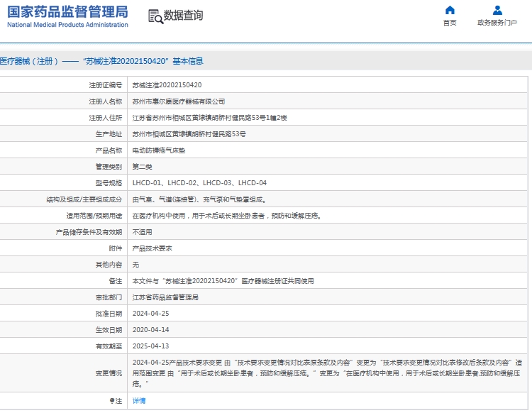Click the 产品名称 row label

[x=109, y=150]
